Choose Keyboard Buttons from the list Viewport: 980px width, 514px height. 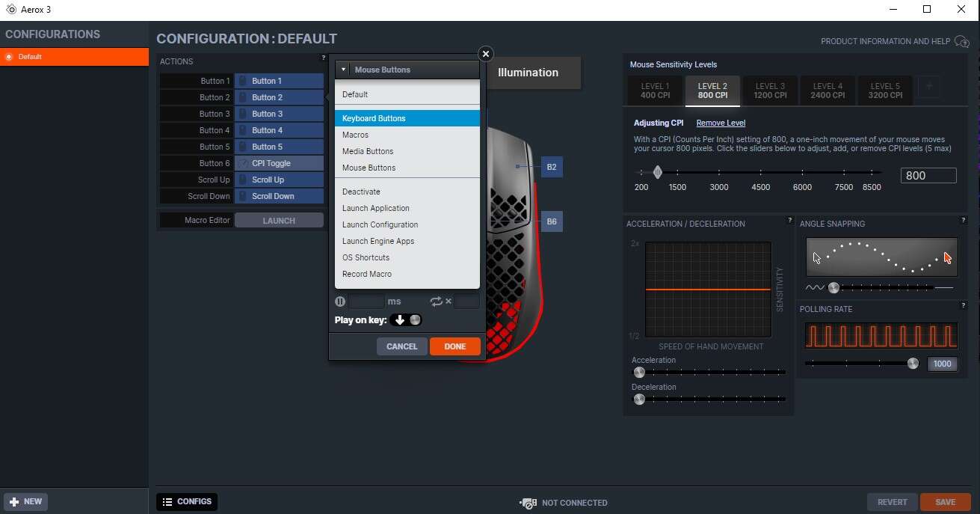pyautogui.click(x=407, y=118)
